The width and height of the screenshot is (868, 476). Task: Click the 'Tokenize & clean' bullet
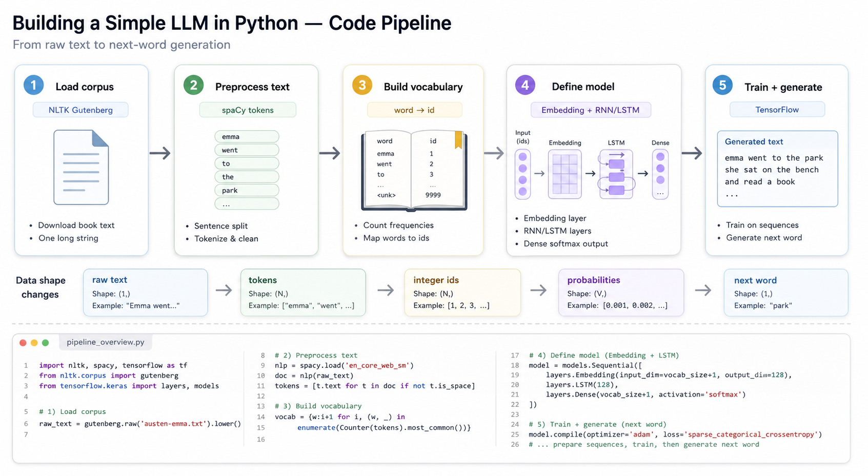click(226, 238)
